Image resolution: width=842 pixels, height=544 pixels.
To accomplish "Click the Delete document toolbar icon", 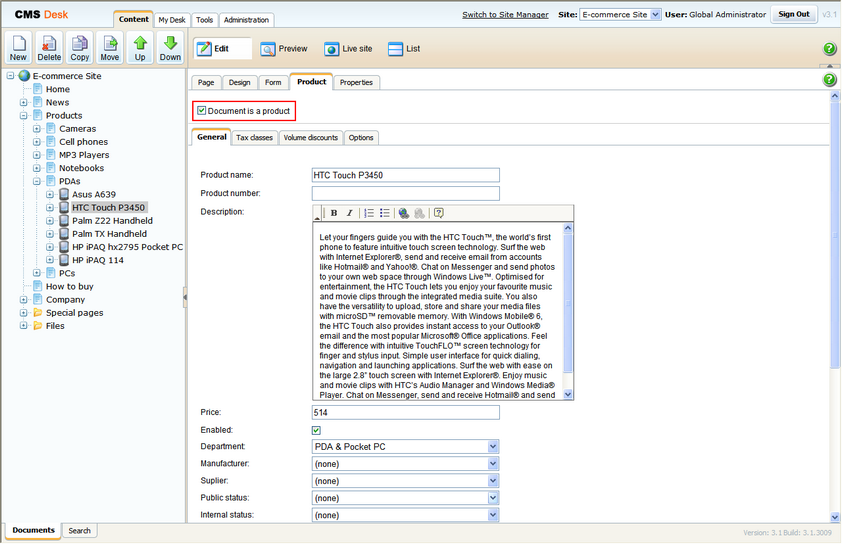I will point(49,47).
